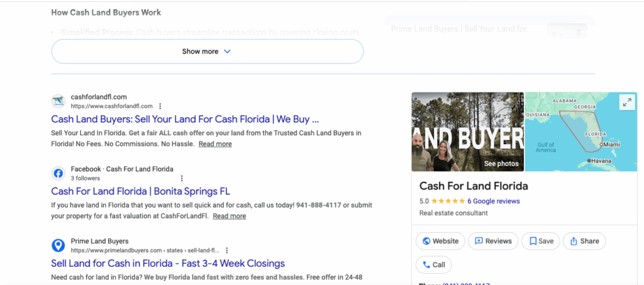Open Cash Land Buyers: Sell Your Land result
This screenshot has height=285, width=644.
click(x=185, y=120)
